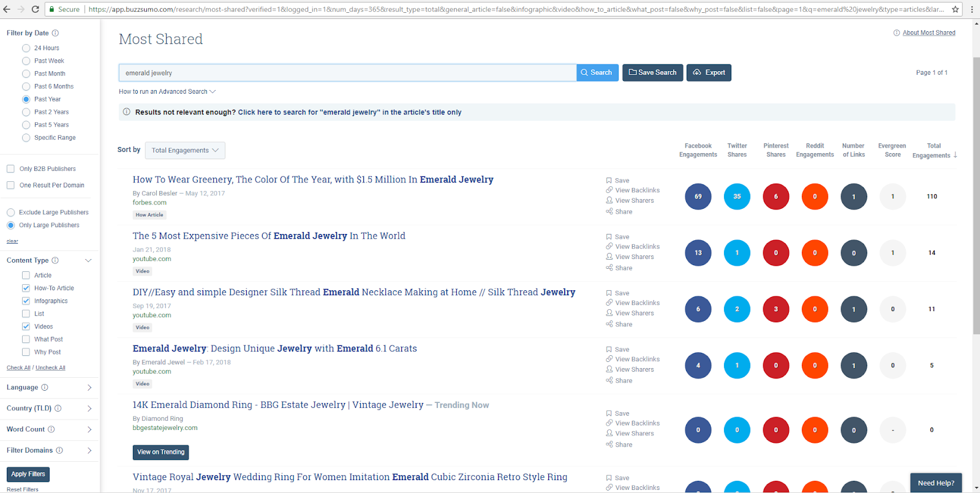
Task: Open the About Most Shared link
Action: [929, 33]
